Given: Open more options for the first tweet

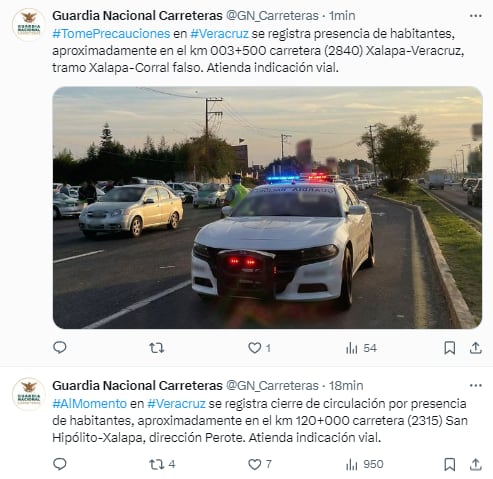Looking at the screenshot, I should (x=476, y=16).
